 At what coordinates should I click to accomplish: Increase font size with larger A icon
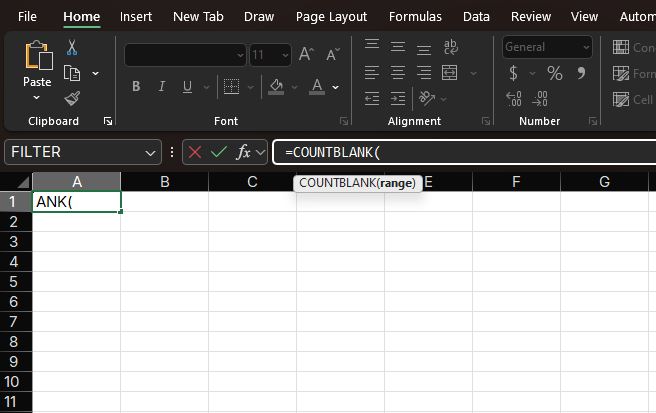[x=307, y=54]
